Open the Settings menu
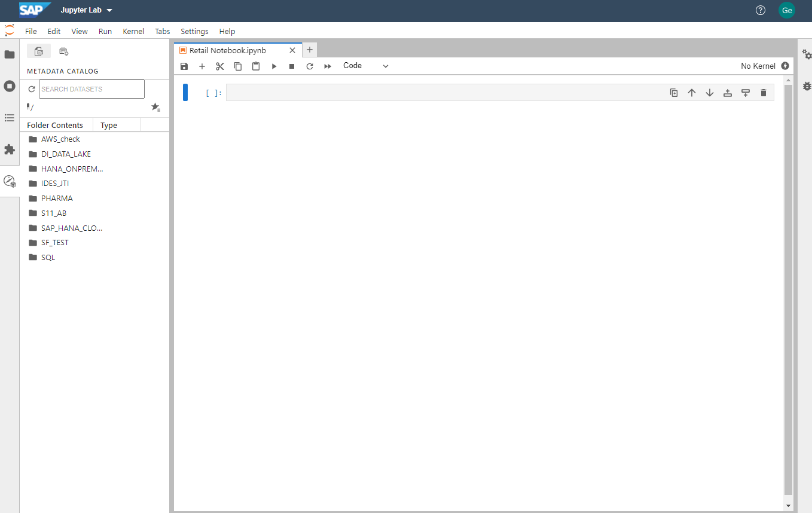Viewport: 812px width, 513px height. pyautogui.click(x=194, y=31)
